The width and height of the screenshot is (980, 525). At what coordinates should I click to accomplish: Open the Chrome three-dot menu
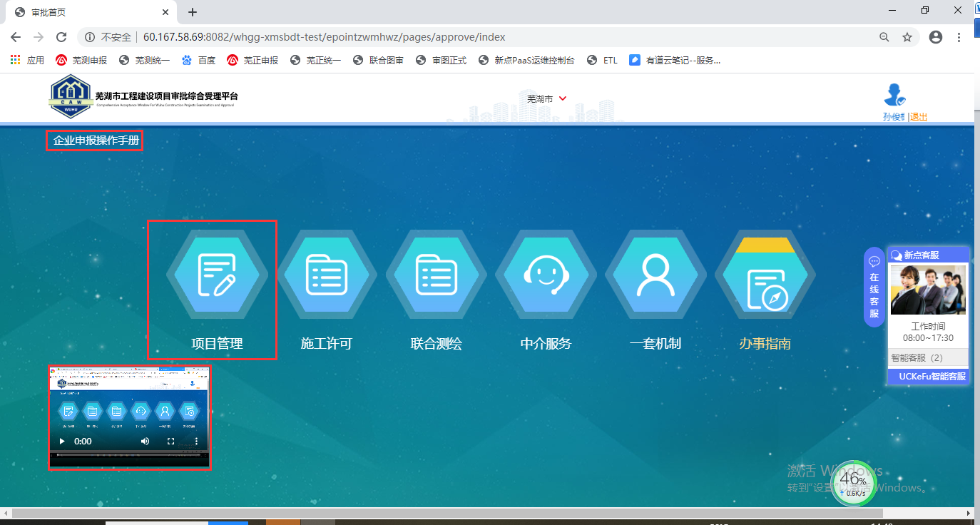pos(959,37)
